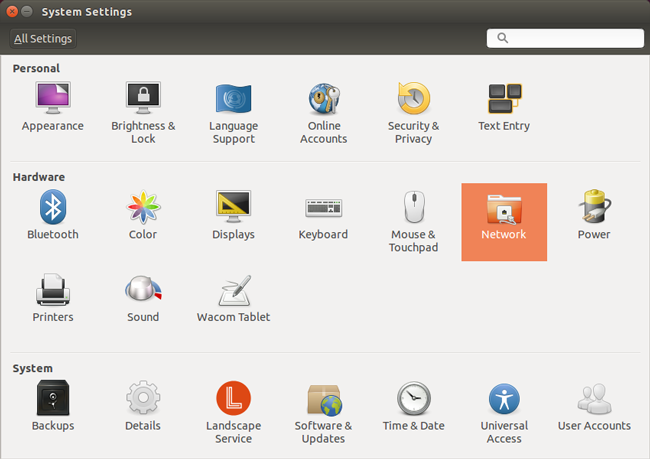Click the System section heading

[32, 368]
